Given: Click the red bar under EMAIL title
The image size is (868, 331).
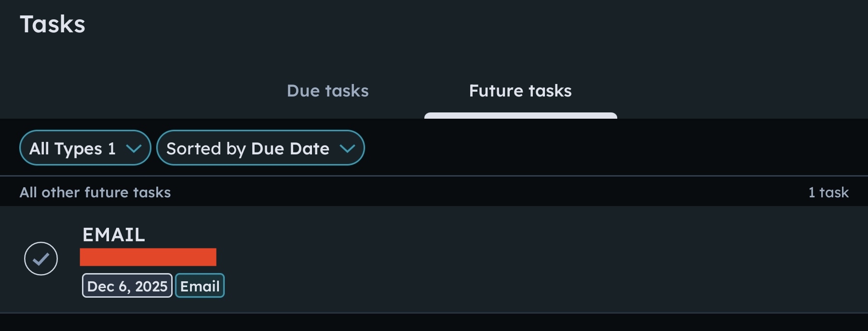Looking at the screenshot, I should [x=148, y=257].
